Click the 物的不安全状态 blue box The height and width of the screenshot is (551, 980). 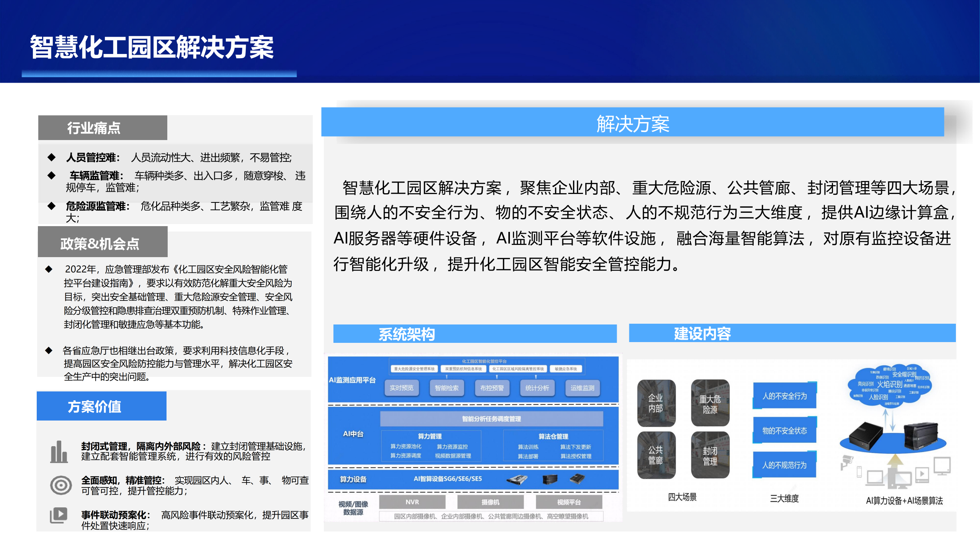click(784, 430)
